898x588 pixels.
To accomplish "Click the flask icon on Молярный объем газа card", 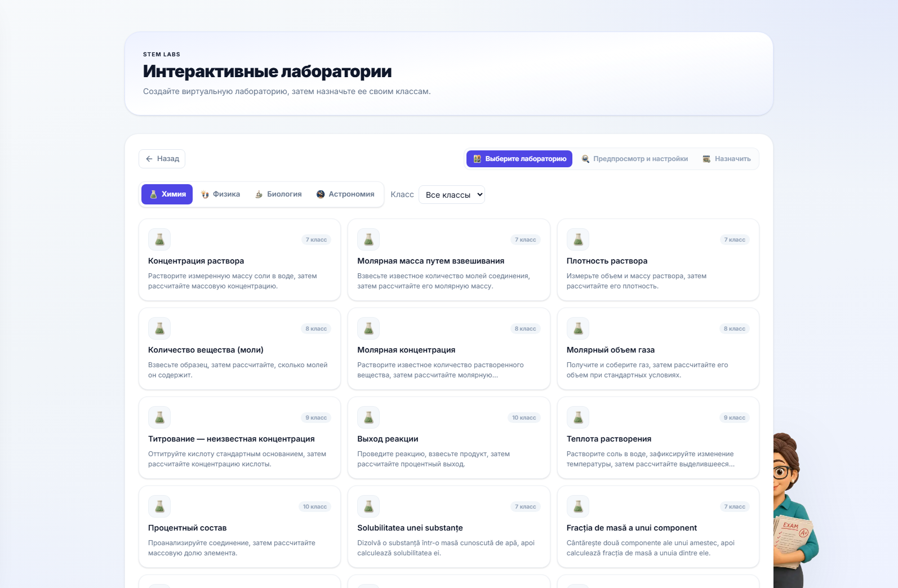I will point(578,328).
